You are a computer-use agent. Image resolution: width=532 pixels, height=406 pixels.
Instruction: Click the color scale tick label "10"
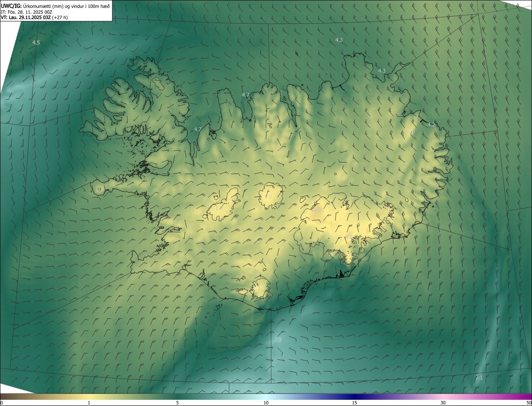point(266,403)
